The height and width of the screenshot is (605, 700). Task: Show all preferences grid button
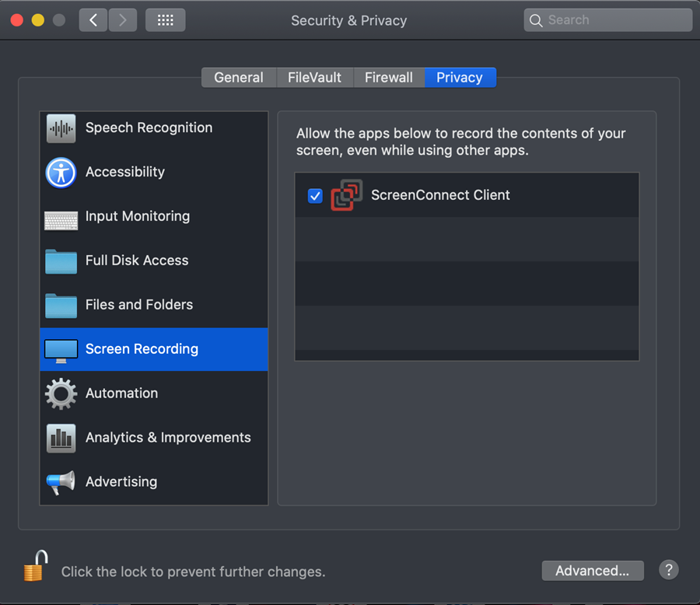click(x=165, y=20)
